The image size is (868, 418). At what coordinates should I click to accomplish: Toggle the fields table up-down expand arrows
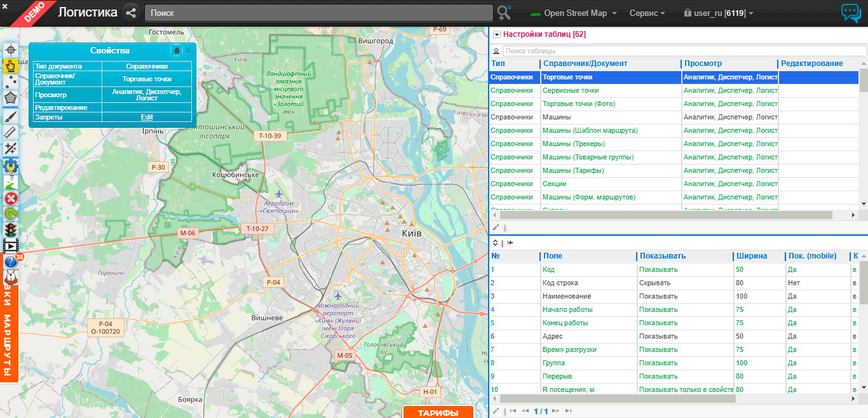[496, 243]
